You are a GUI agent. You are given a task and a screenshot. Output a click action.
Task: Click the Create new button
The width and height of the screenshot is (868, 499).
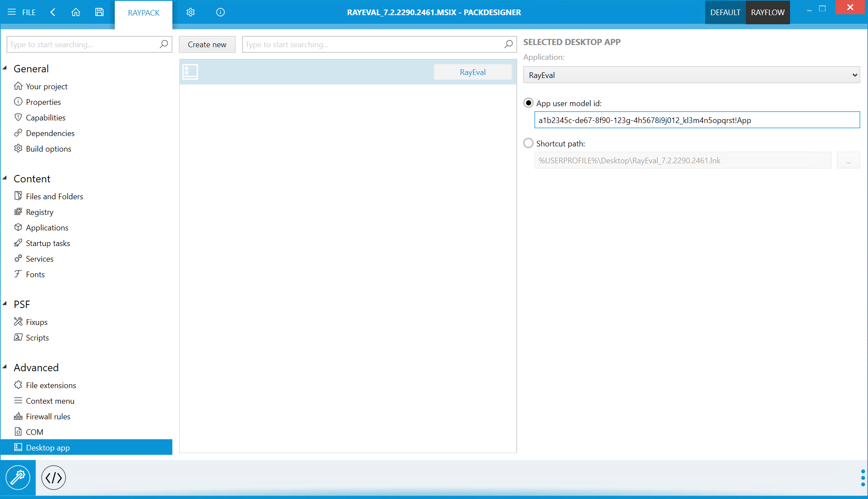click(x=207, y=44)
